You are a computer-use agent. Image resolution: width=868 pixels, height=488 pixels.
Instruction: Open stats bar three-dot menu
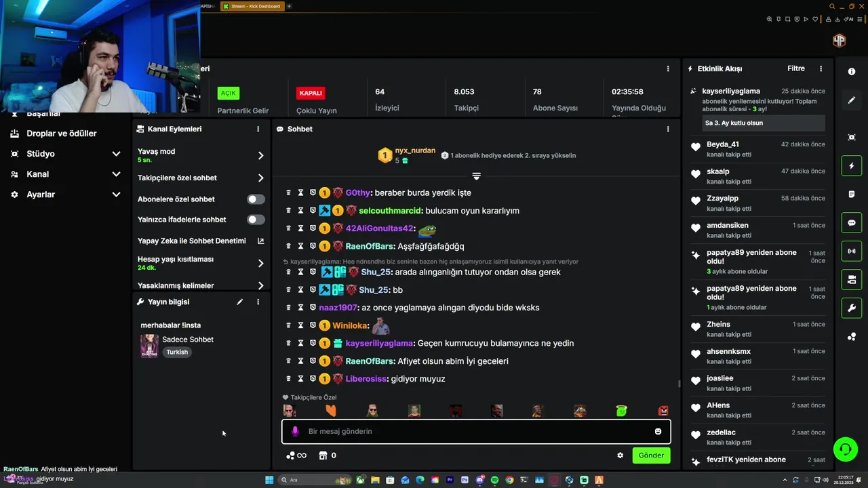(x=668, y=68)
